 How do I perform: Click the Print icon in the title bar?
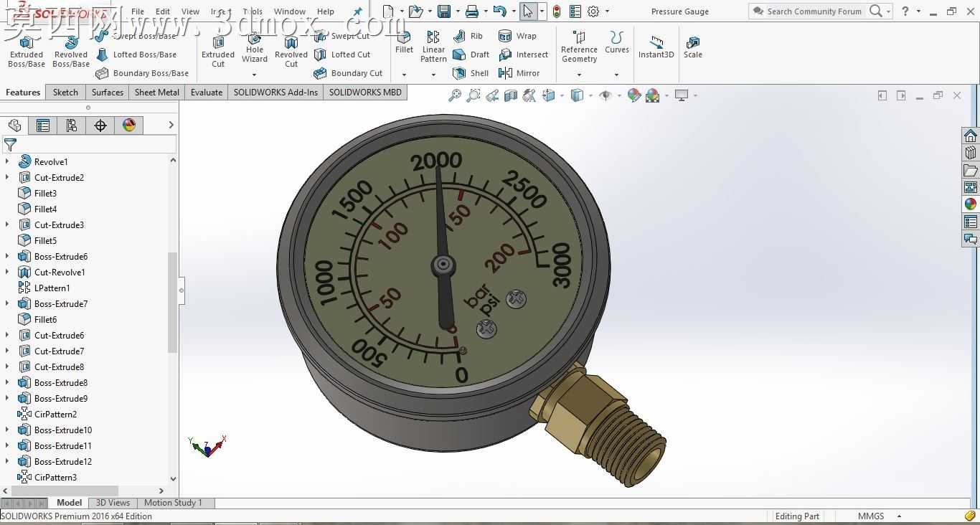(x=472, y=11)
